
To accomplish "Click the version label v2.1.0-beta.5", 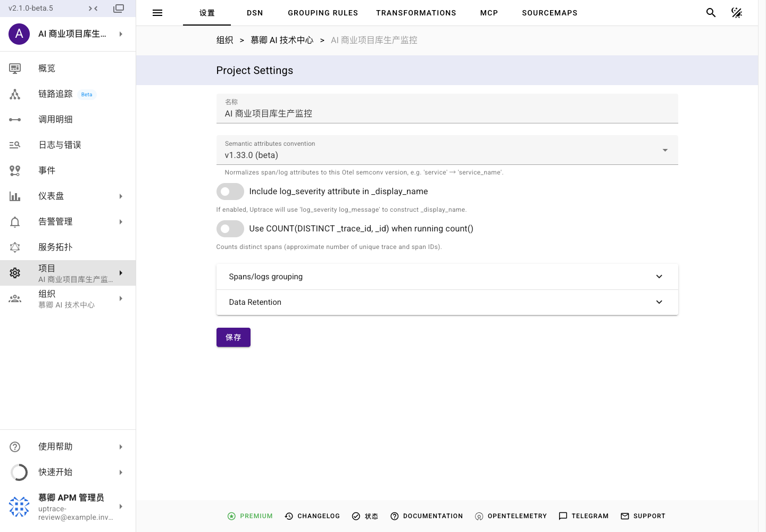I will 31,9.
